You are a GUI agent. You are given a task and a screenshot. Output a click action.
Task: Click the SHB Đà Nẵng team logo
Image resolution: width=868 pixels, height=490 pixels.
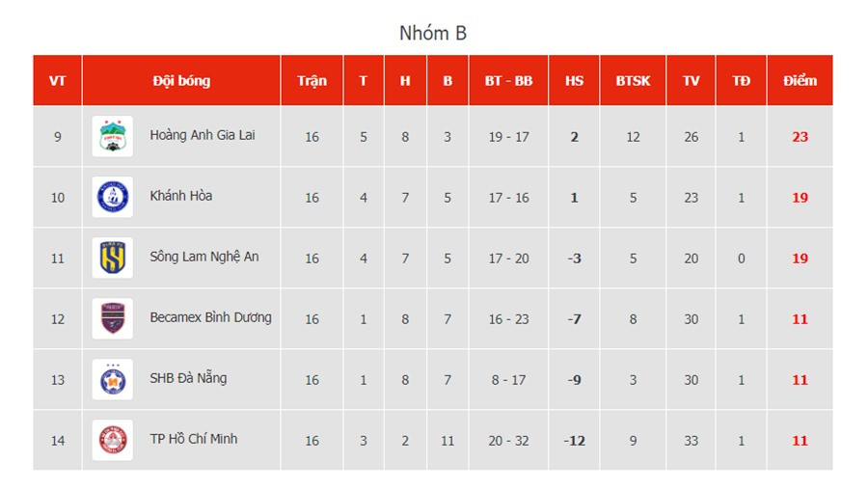[x=112, y=379]
